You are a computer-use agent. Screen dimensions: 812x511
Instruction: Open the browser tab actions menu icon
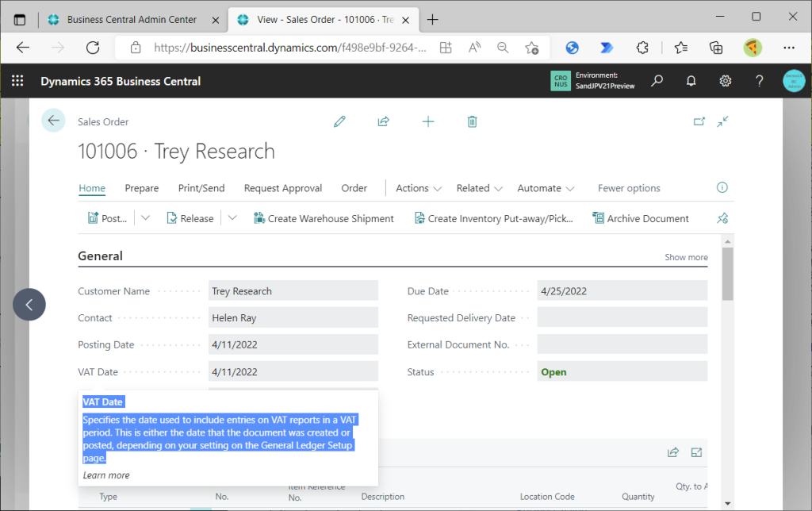20,20
